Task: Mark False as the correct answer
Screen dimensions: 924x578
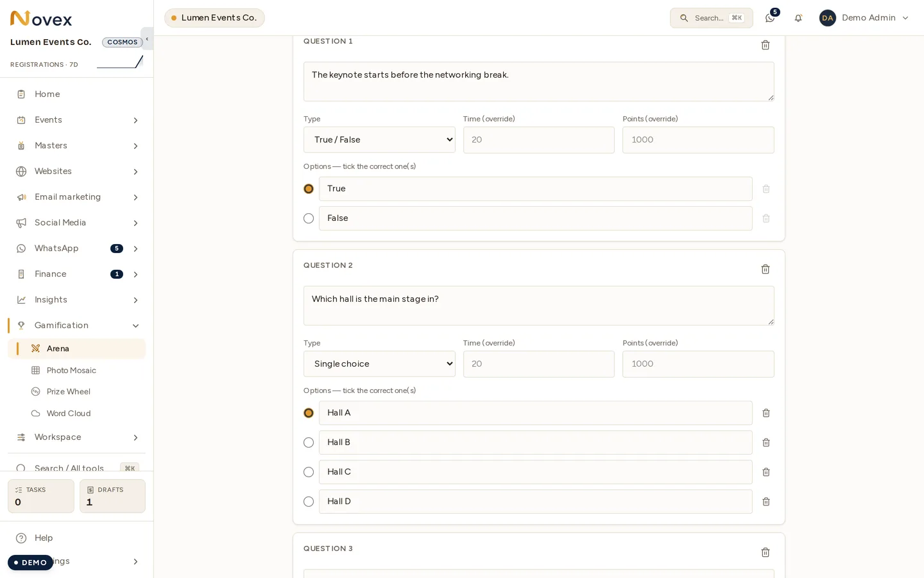Action: 309,218
